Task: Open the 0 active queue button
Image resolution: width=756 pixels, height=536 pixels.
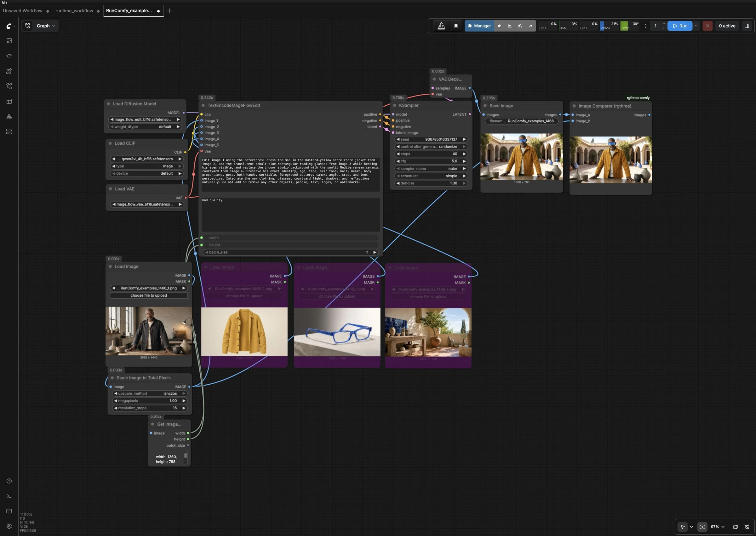Action: (727, 26)
